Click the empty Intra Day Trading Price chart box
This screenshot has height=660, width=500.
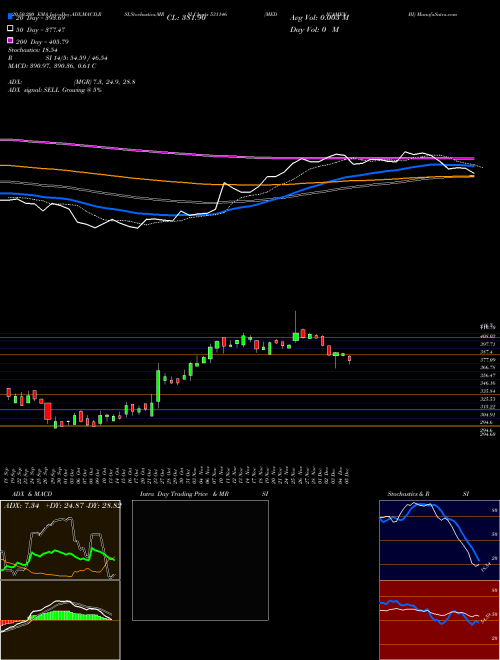[200, 560]
